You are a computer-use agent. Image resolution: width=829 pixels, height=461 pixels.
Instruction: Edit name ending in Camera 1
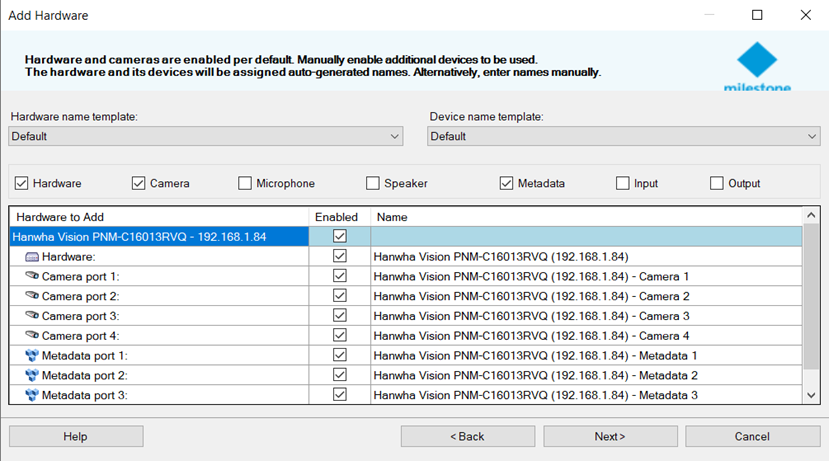(x=586, y=276)
